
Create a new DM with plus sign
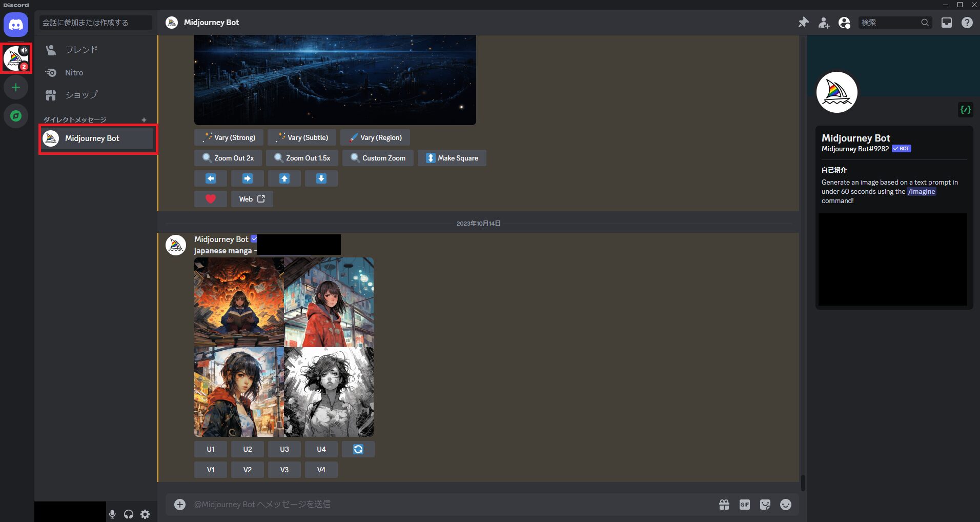(144, 120)
